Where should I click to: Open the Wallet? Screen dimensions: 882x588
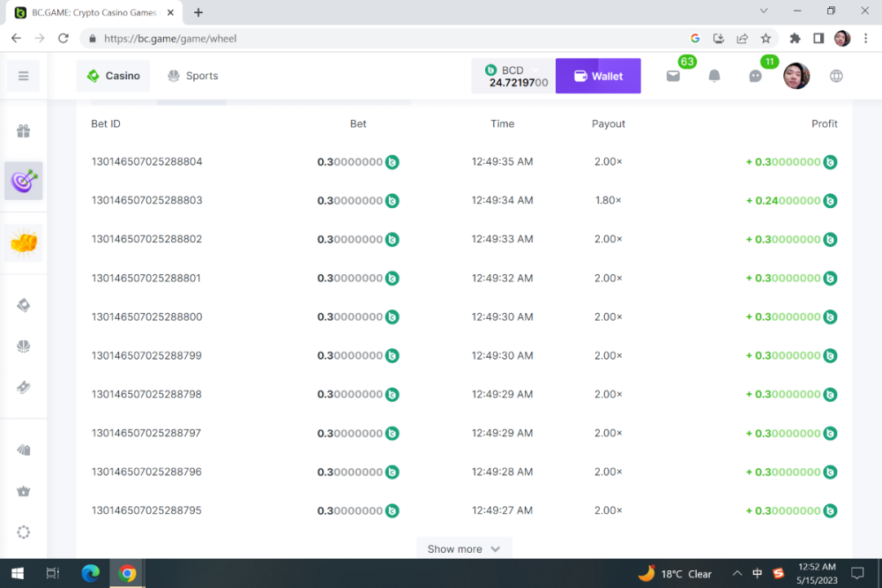pyautogui.click(x=598, y=76)
